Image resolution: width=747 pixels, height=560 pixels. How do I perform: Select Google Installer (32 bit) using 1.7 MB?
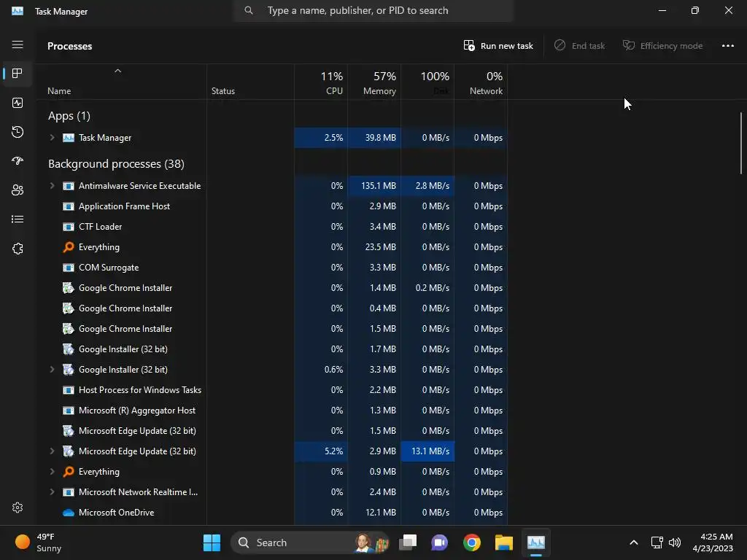click(272, 349)
